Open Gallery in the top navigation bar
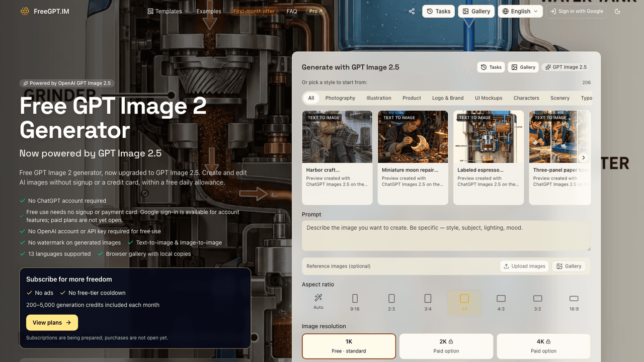The image size is (644, 362). pyautogui.click(x=476, y=11)
